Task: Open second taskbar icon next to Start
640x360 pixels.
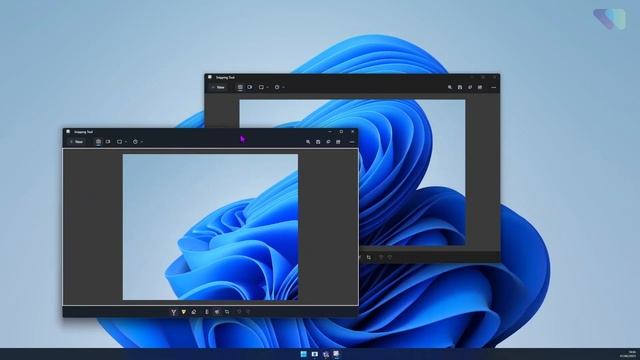Action: click(x=315, y=354)
